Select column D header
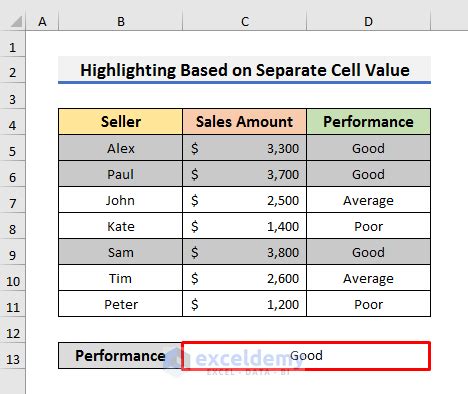Image resolution: width=468 pixels, height=394 pixels. [369, 22]
